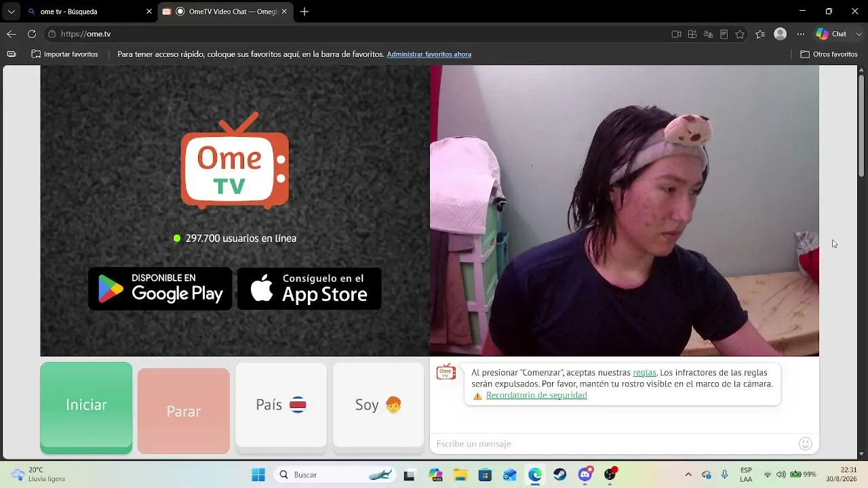Image resolution: width=868 pixels, height=488 pixels.
Task: Open Microsoft 365 Copilot from taskbar
Action: click(435, 474)
